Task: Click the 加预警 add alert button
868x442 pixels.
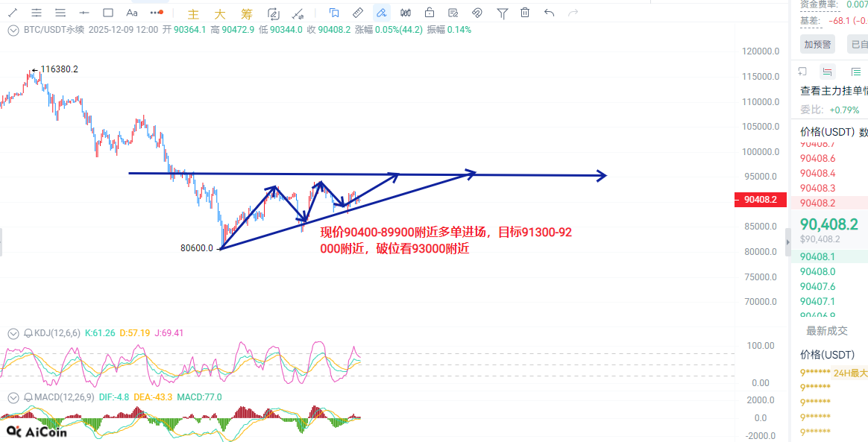Action: [x=817, y=45]
